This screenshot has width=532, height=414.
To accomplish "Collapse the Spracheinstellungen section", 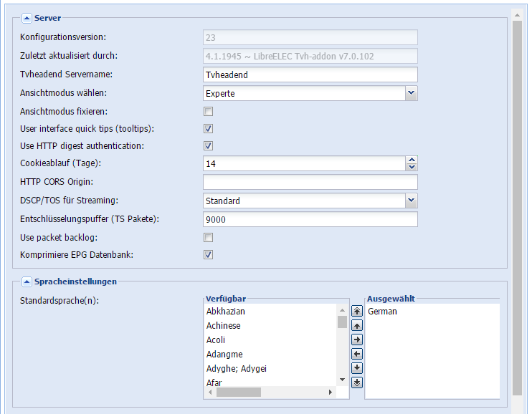I will (x=27, y=281).
